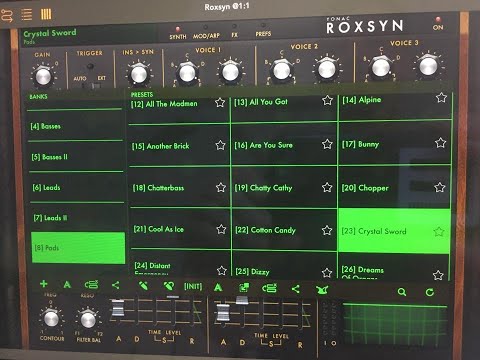The height and width of the screenshot is (360, 480).
Task: Favorite the All You Got preset star
Action: 327,100
